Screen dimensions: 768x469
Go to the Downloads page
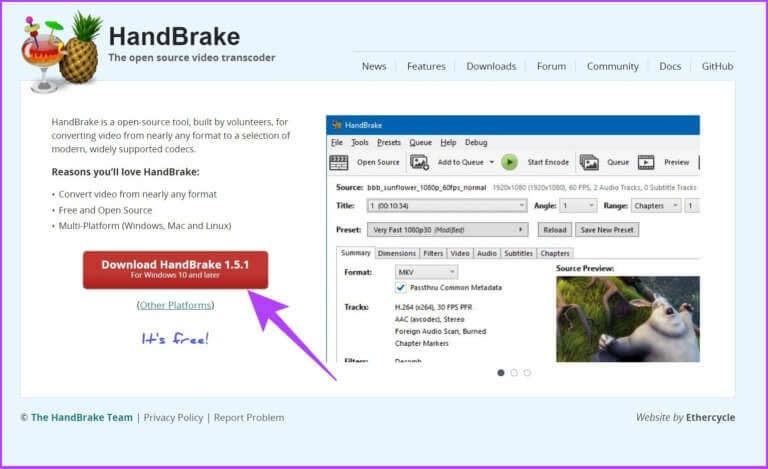tap(491, 66)
